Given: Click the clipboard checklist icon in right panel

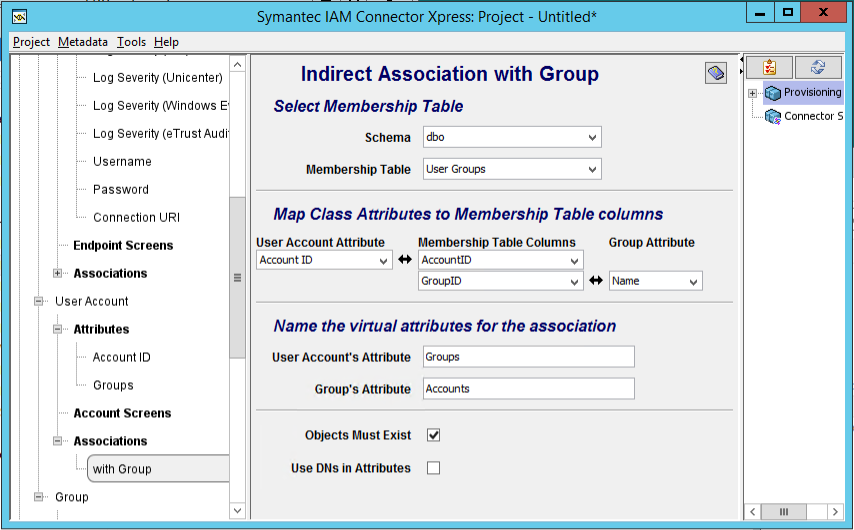Looking at the screenshot, I should point(769,68).
